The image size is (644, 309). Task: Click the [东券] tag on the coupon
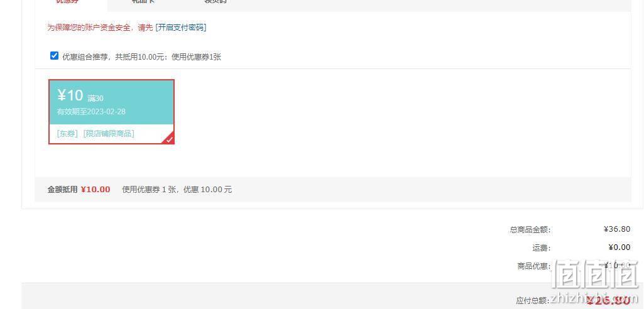[67, 134]
